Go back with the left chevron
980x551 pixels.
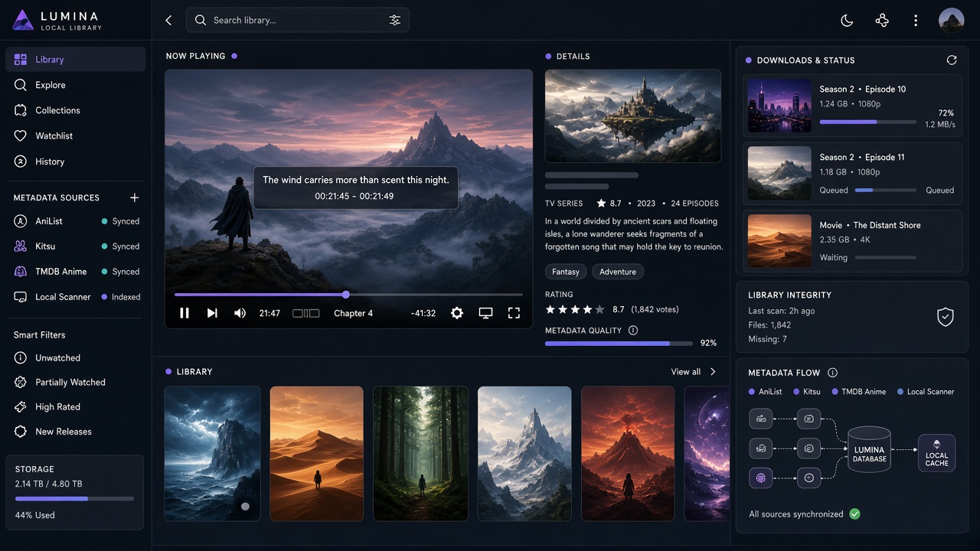pos(168,21)
